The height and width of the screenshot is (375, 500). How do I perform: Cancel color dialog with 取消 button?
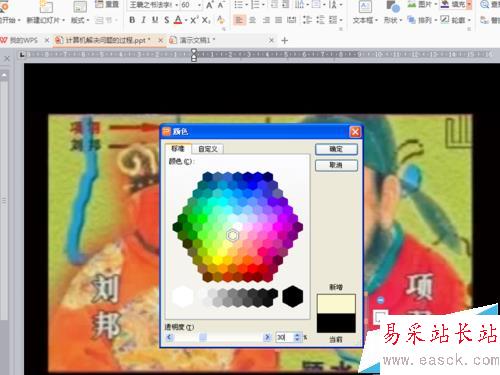(x=336, y=165)
